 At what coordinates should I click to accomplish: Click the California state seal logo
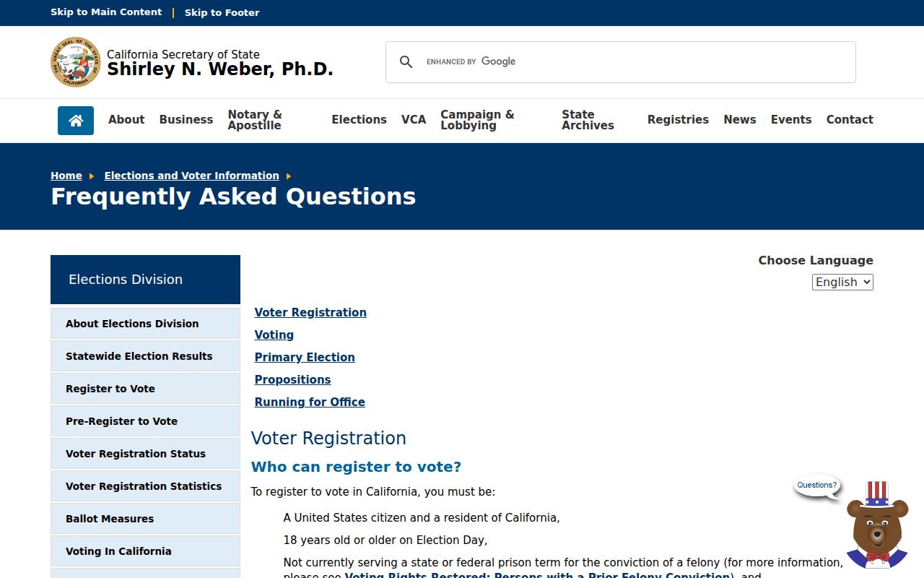pos(76,62)
